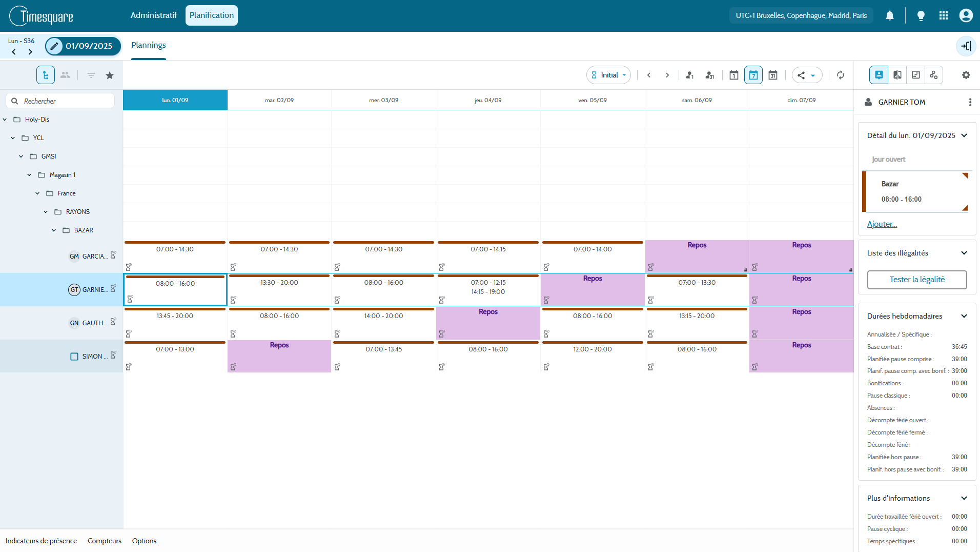
Task: Switch to employee group view
Action: pyautogui.click(x=65, y=75)
